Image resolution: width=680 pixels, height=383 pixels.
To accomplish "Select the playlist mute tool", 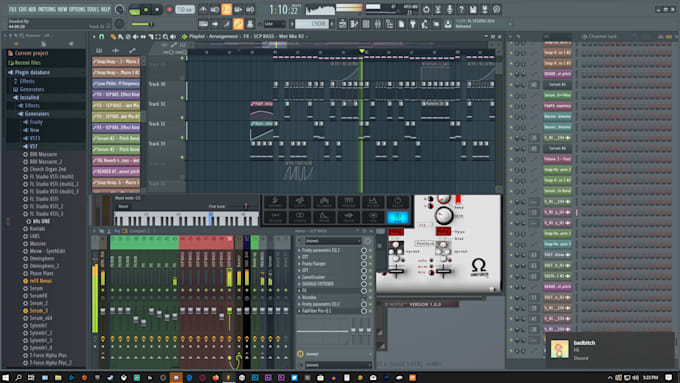I will coord(135,37).
